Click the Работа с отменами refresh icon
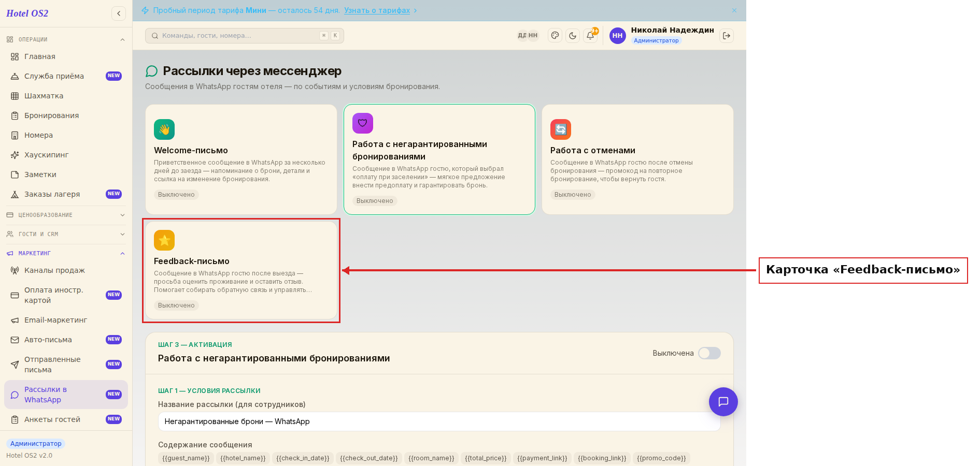Screen dimensions: 980x466 click(x=561, y=129)
